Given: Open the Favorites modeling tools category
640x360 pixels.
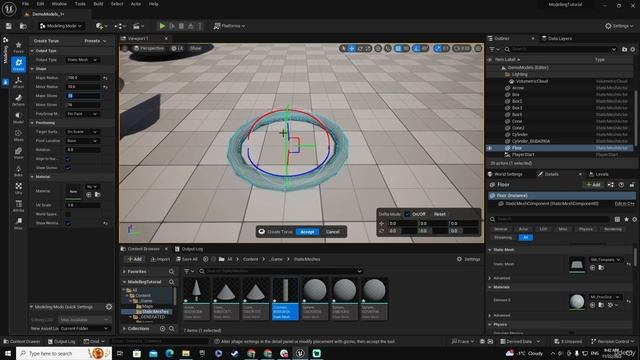Looking at the screenshot, I should (18, 47).
